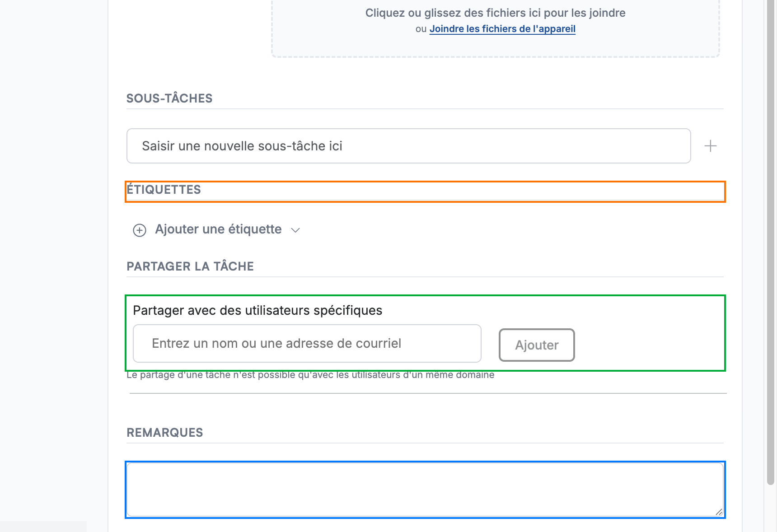Click the Partager avec des utilisateurs spécifiques label
The height and width of the screenshot is (532, 777).
click(257, 310)
